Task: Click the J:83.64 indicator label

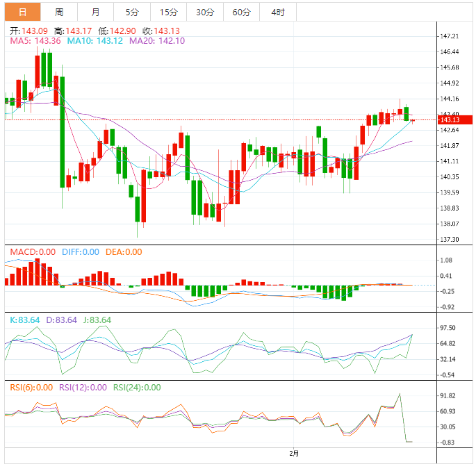Action: (x=97, y=320)
